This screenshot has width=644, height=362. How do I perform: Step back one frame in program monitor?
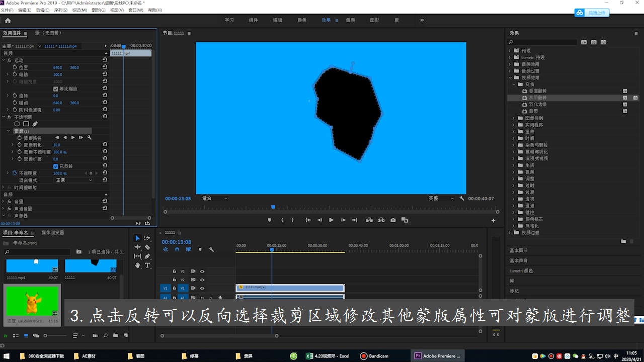click(x=319, y=220)
